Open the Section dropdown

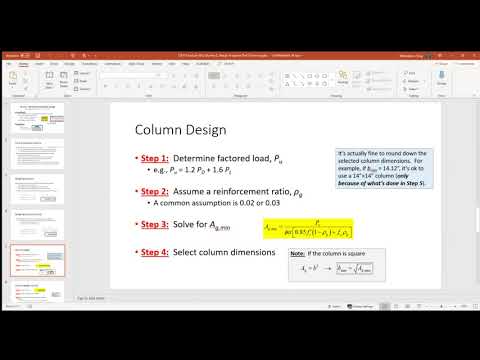pyautogui.click(x=82, y=89)
